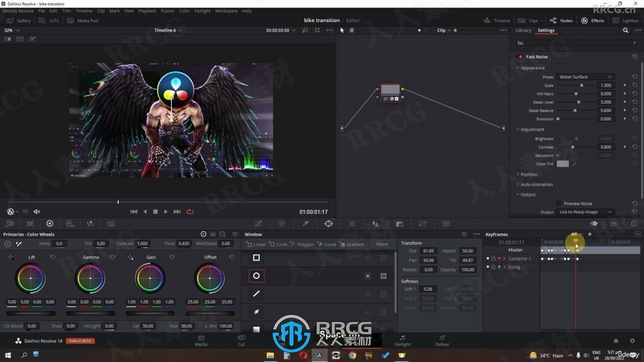Open the Keyframes palette icon
The image size is (644, 362).
[x=594, y=224]
